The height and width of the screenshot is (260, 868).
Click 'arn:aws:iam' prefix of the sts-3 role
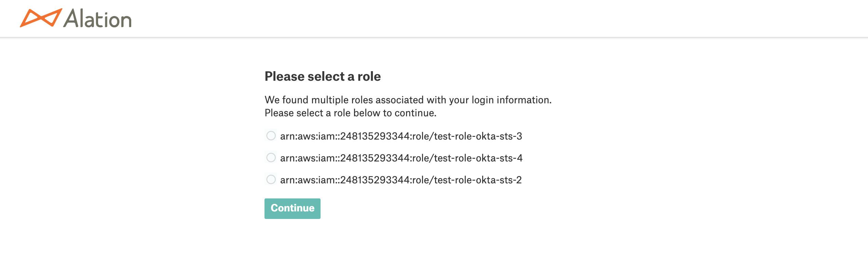pos(308,136)
